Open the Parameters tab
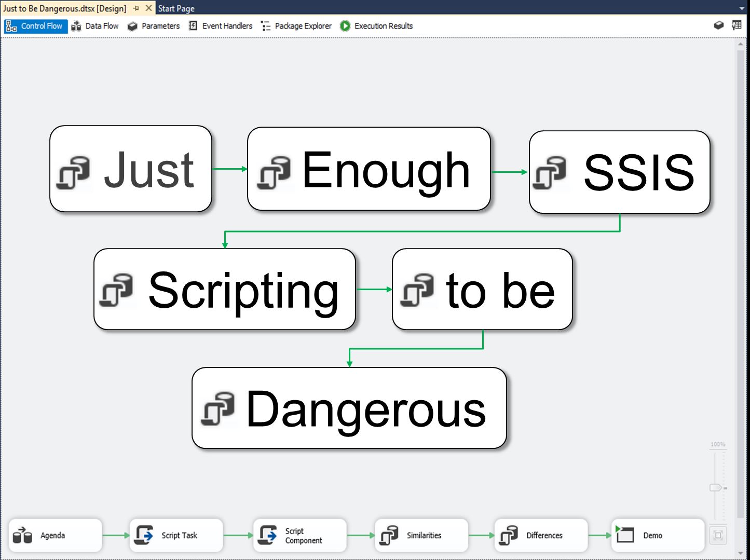 (154, 26)
